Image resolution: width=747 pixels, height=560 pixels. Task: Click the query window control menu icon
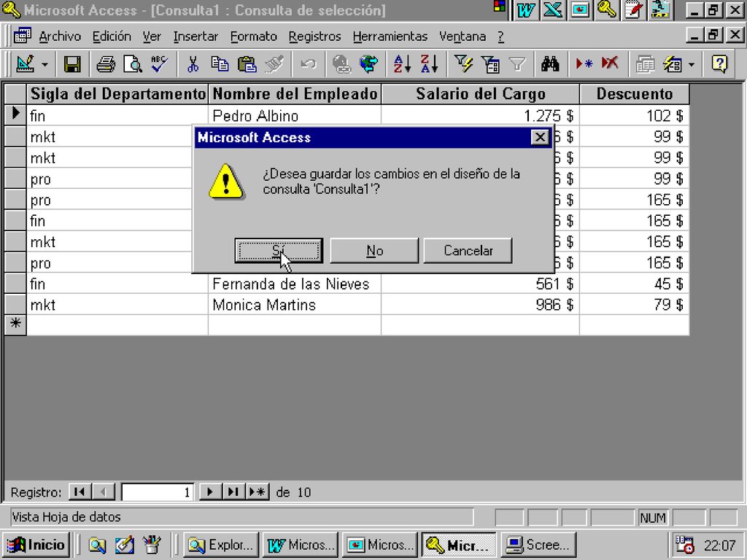[x=22, y=36]
